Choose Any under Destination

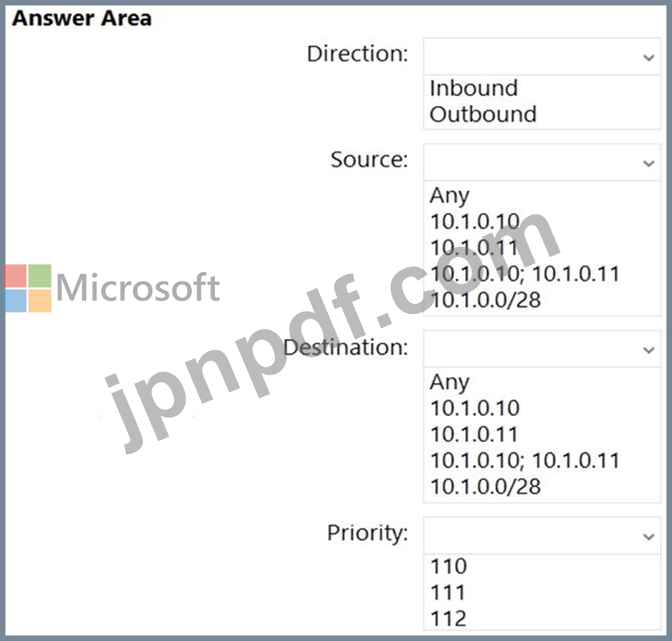pyautogui.click(x=449, y=381)
